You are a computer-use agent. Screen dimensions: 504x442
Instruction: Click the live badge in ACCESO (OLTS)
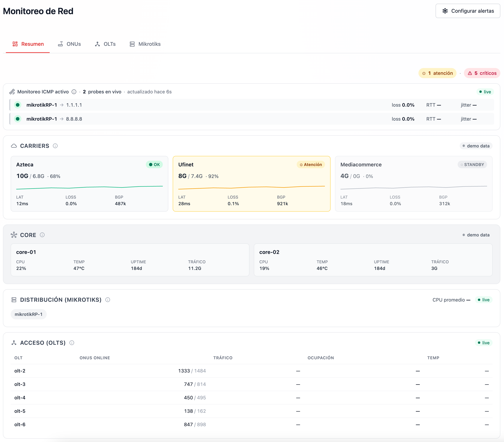(x=484, y=343)
